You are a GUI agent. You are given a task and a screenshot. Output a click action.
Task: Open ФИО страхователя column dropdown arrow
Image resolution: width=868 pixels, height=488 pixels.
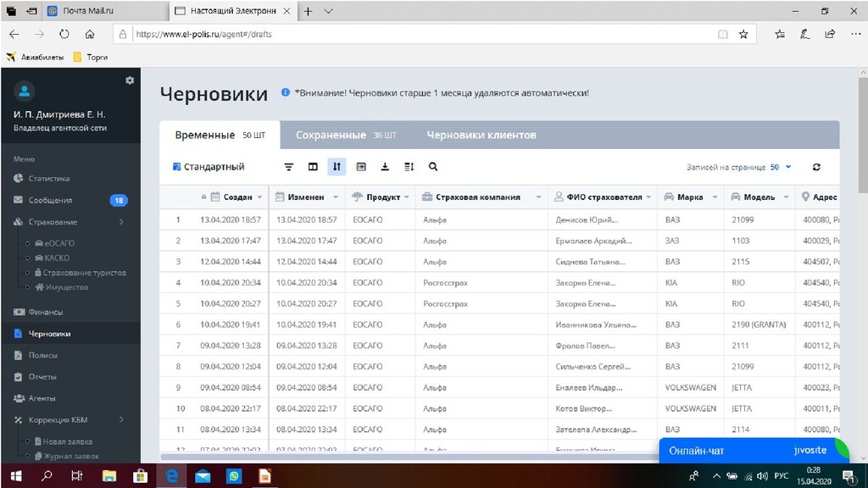648,197
